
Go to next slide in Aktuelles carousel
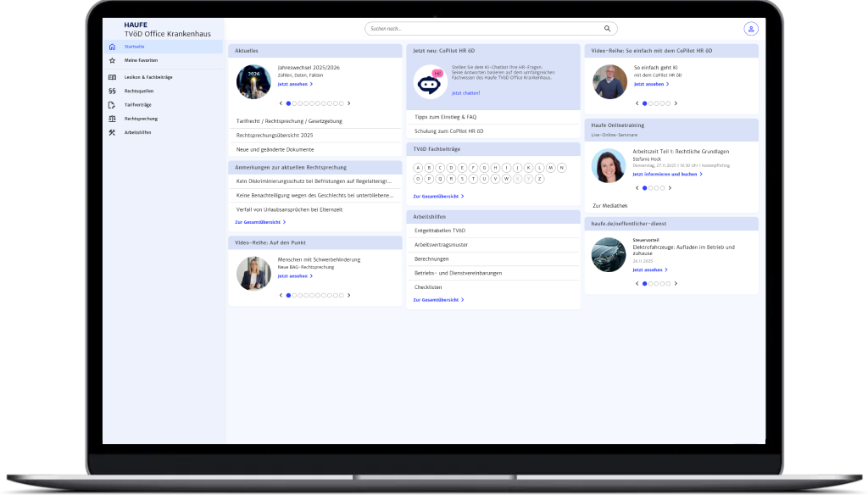[x=348, y=103]
